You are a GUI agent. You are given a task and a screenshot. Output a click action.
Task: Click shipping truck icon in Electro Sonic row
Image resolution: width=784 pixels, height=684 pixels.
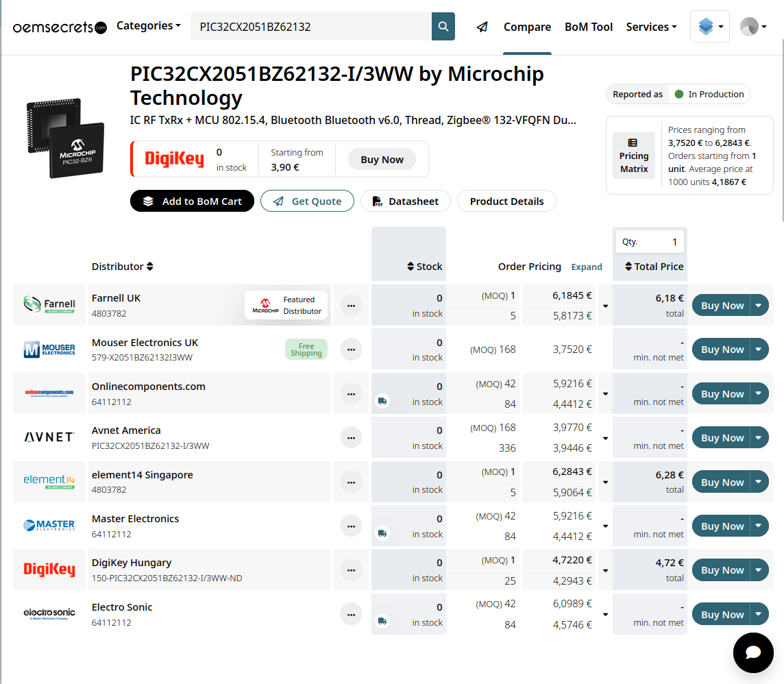pyautogui.click(x=382, y=622)
